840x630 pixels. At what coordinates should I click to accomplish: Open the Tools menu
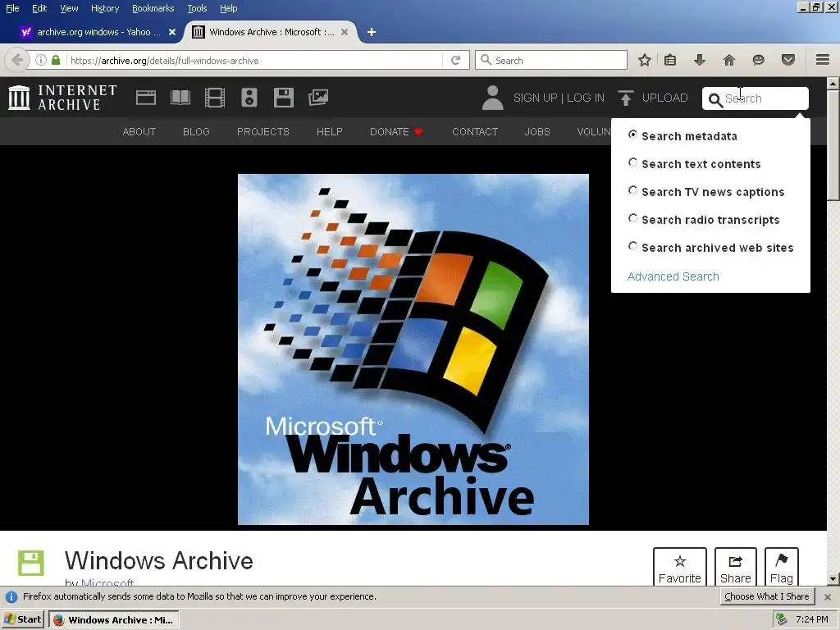(197, 8)
